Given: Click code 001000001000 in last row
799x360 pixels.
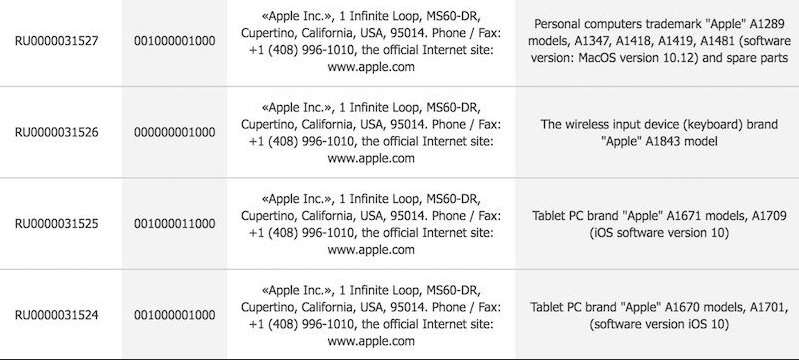Looking at the screenshot, I should pyautogui.click(x=175, y=315).
